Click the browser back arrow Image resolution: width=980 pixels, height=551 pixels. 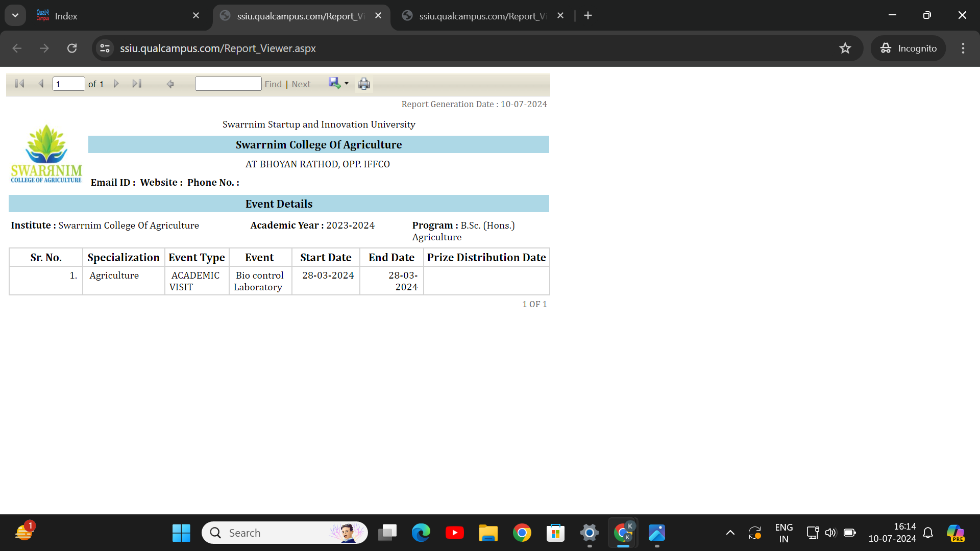pyautogui.click(x=17, y=48)
